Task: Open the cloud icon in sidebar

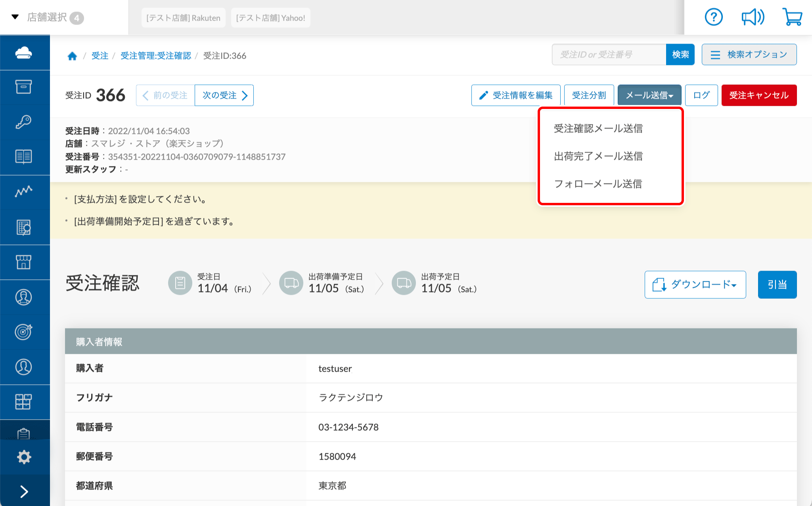Action: (24, 53)
